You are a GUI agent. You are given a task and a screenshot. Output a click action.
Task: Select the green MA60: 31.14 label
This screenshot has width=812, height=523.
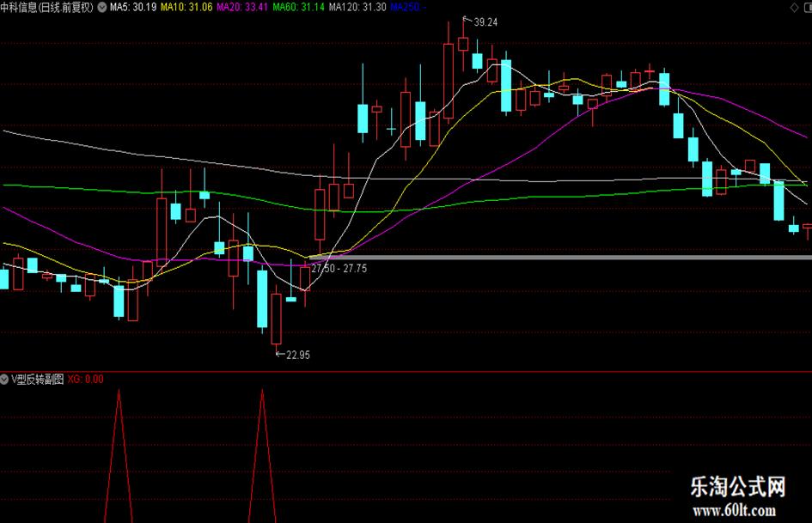pos(299,7)
